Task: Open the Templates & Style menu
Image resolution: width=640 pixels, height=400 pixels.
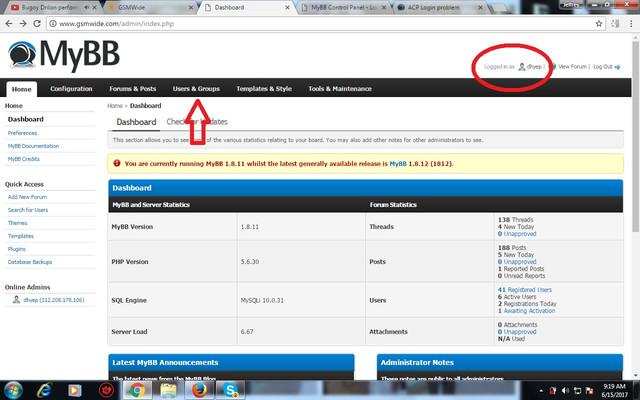Action: 264,89
